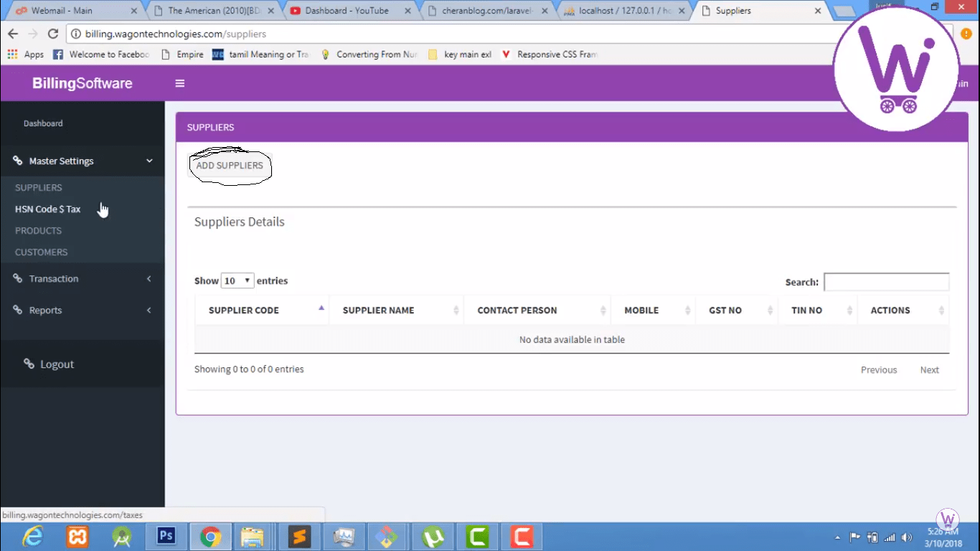This screenshot has height=551, width=980.
Task: Open Customers in sidebar menu
Action: [x=42, y=252]
